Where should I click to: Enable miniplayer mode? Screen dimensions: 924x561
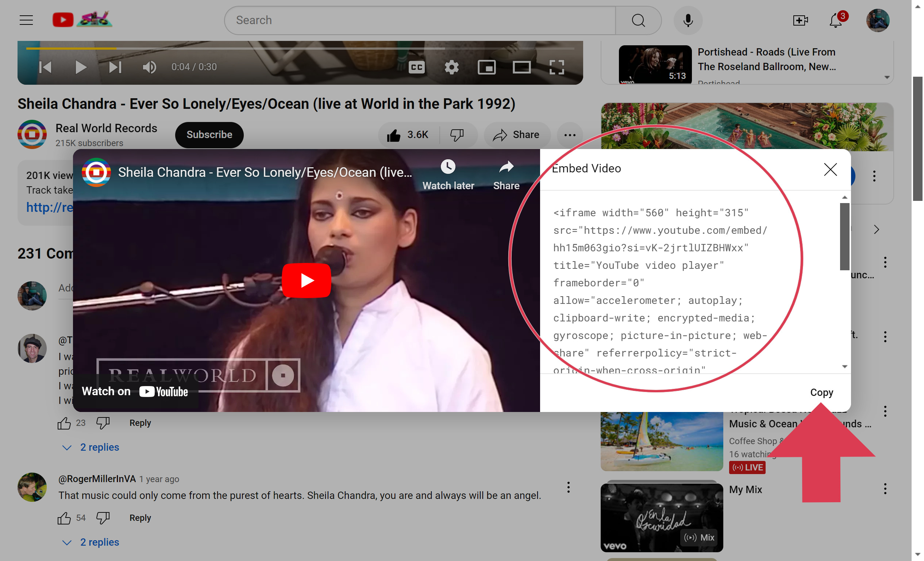(486, 67)
